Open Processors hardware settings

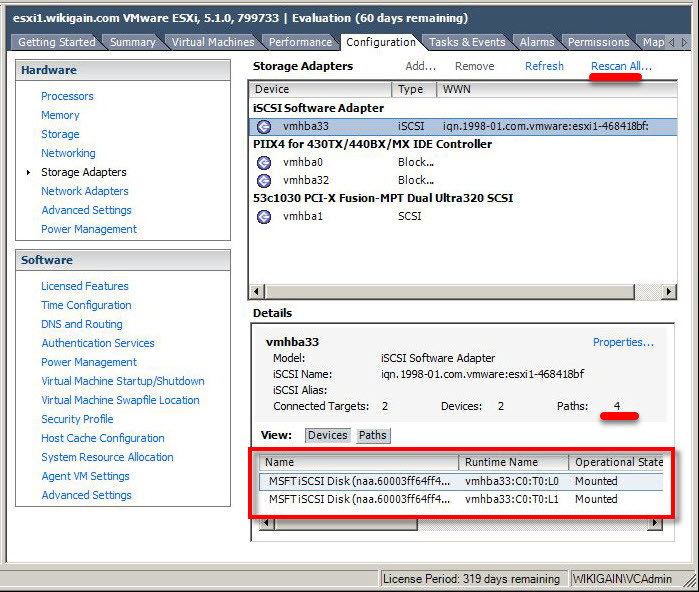[67, 96]
